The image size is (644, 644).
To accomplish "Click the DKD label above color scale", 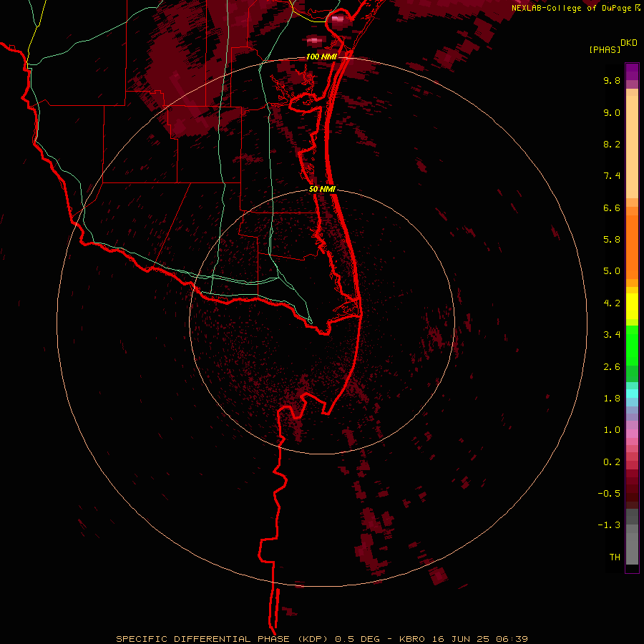I will (629, 43).
